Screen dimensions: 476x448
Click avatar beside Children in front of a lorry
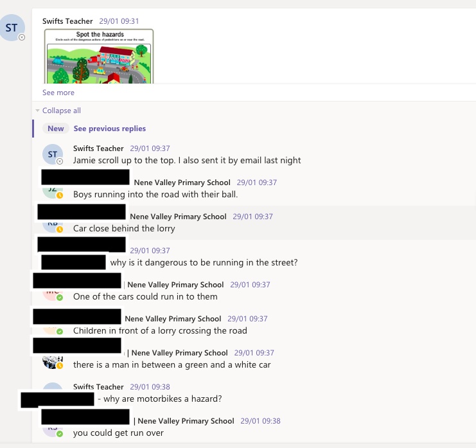coord(53,330)
